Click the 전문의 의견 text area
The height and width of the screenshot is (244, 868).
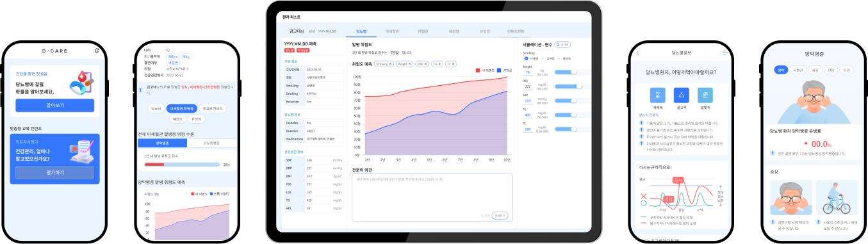pyautogui.click(x=432, y=198)
